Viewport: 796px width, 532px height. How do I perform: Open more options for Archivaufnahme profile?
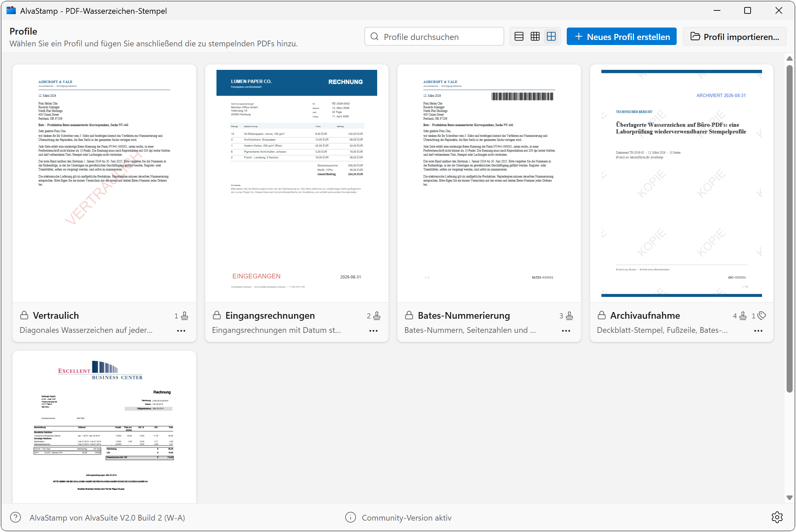coord(758,331)
